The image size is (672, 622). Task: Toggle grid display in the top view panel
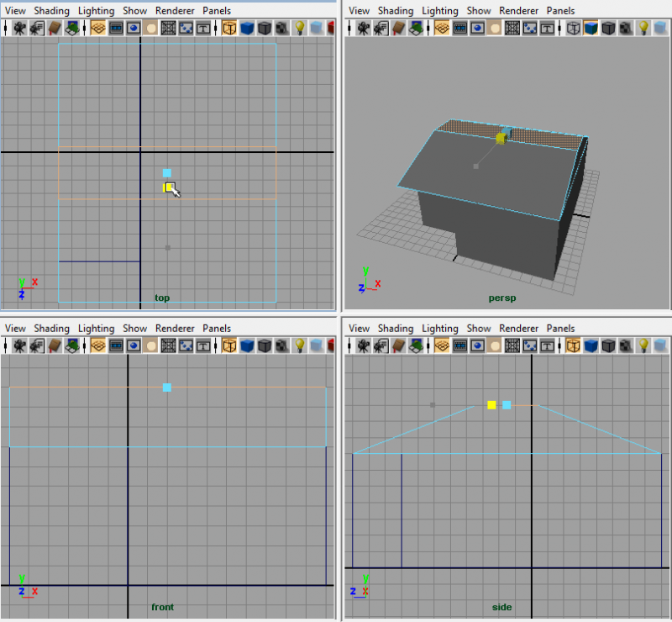point(97,28)
